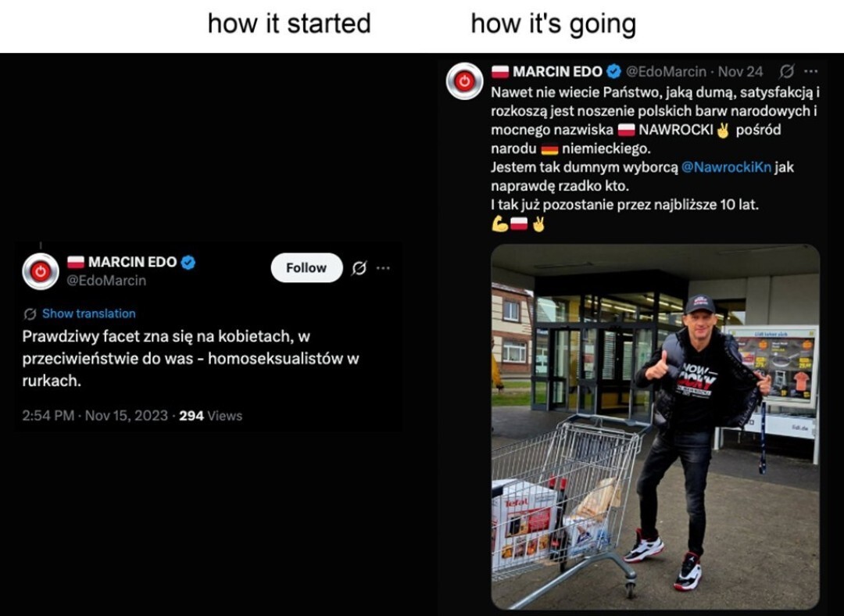Click MARCIN EDO name in left tweet

pos(132,262)
